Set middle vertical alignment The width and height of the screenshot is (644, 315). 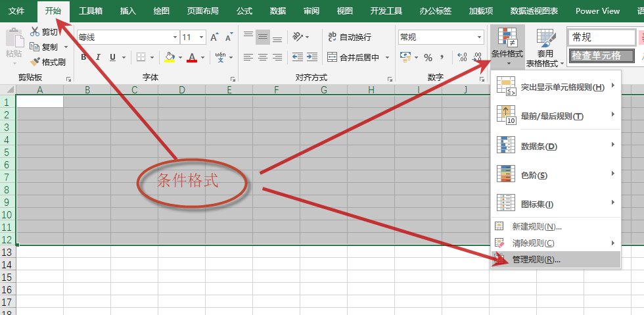tap(263, 37)
